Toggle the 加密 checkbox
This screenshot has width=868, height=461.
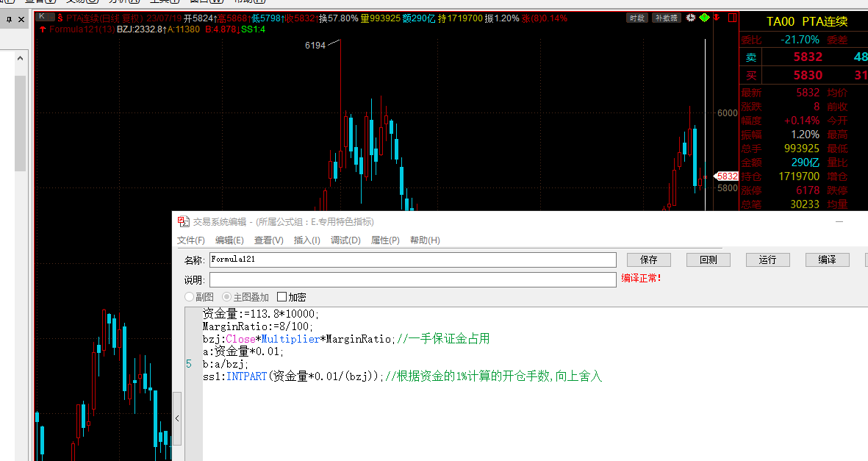tap(281, 297)
